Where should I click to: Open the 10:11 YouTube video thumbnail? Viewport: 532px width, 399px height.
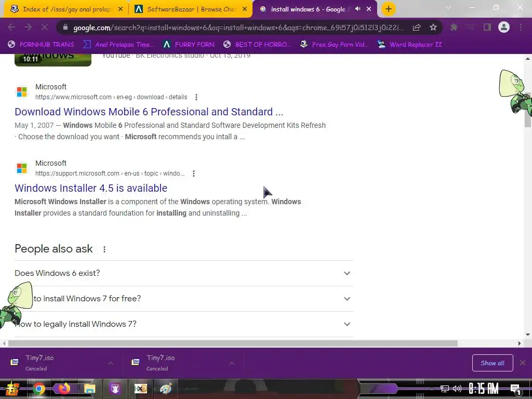pos(53,60)
